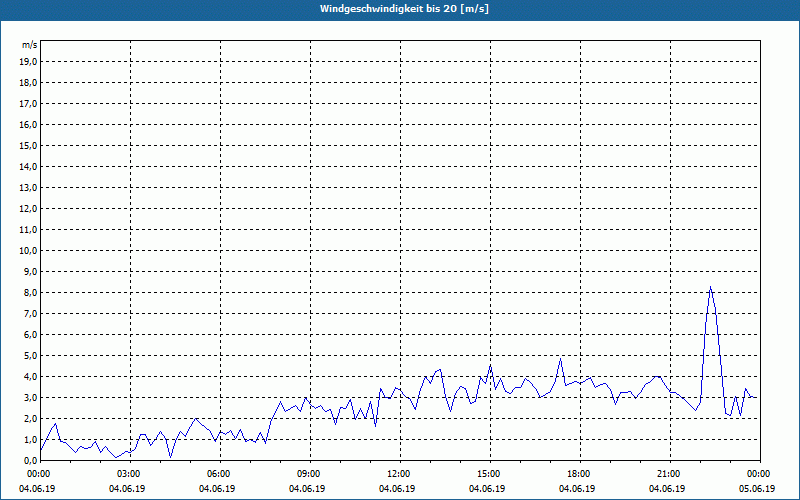The width and height of the screenshot is (800, 500).
Task: Click the "04.06.19" date under 12:00
Action: pyautogui.click(x=397, y=489)
